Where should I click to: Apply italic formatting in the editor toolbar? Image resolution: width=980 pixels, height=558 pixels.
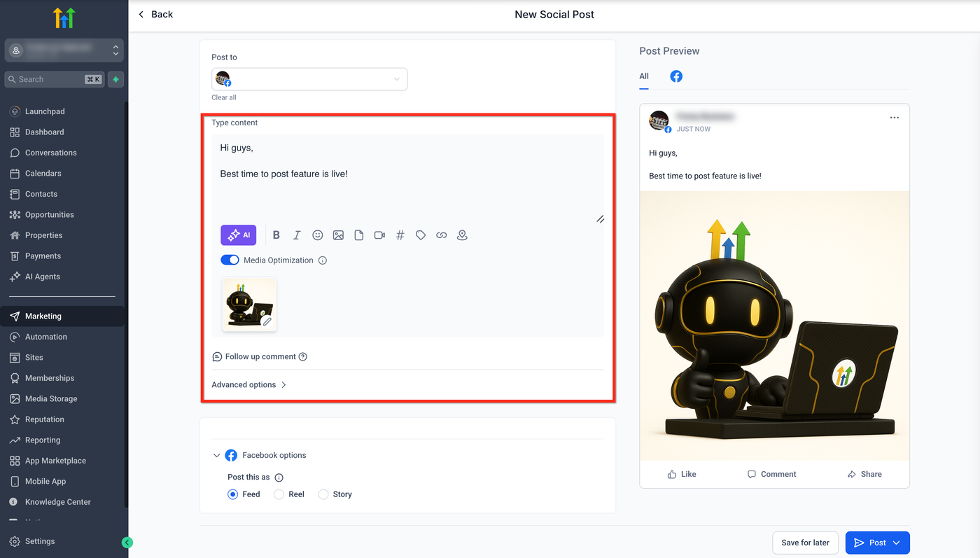tap(297, 235)
